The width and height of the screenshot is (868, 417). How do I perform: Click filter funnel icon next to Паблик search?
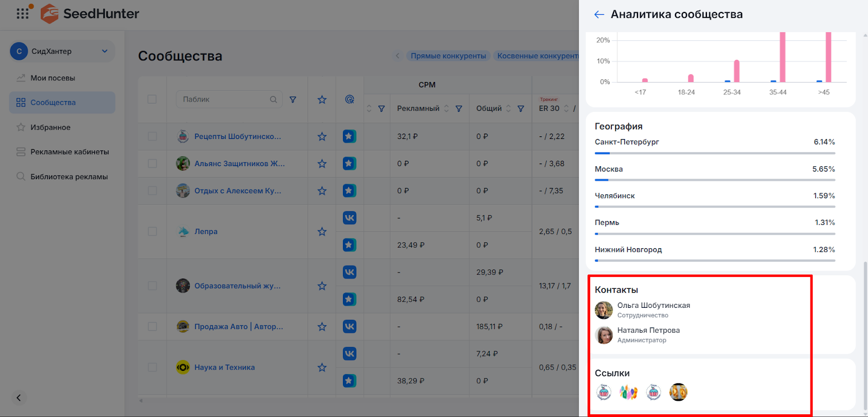point(293,99)
